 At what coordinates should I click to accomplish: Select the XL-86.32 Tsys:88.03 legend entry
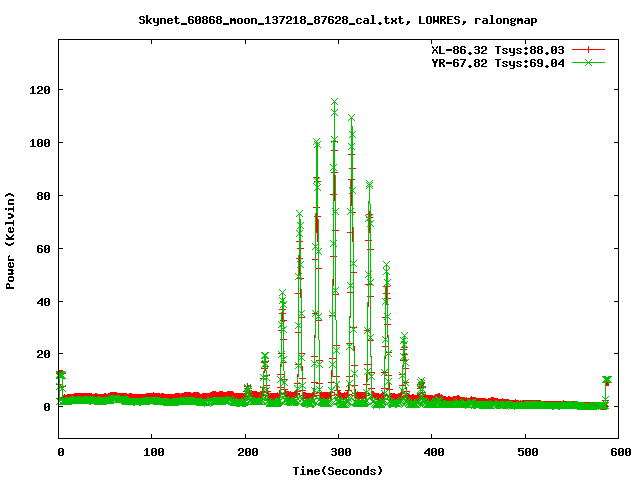pos(498,50)
